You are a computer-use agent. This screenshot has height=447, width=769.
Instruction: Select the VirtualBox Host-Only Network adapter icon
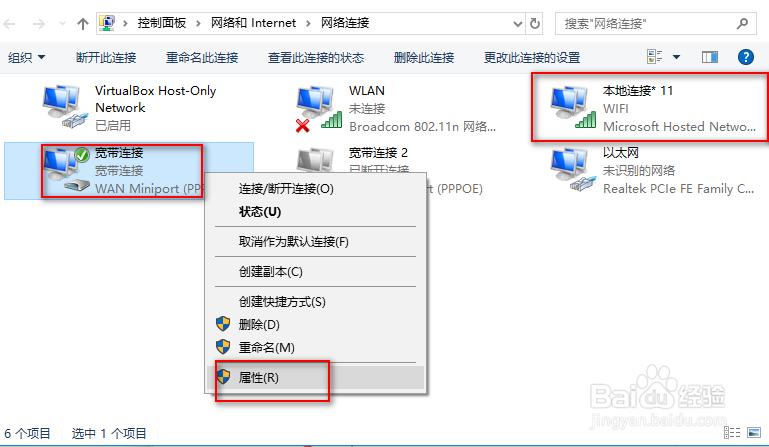coord(65,106)
